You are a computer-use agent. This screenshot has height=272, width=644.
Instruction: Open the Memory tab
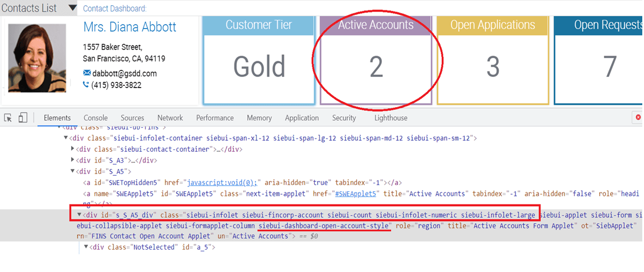259,118
